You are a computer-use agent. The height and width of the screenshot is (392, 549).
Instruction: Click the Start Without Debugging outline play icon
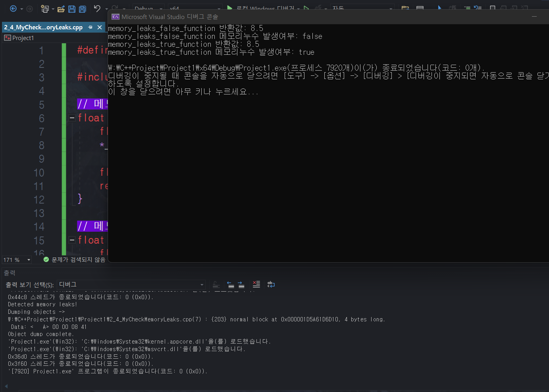tap(306, 8)
